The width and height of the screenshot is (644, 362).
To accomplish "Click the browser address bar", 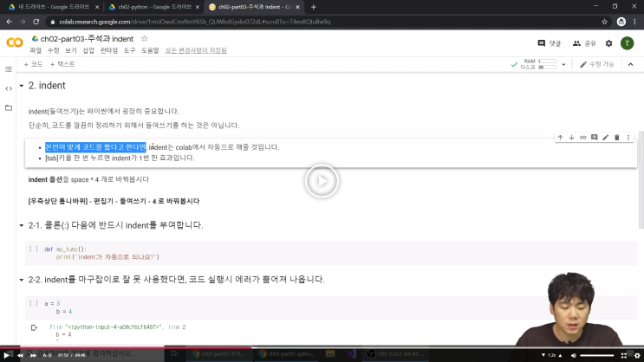I will click(x=324, y=22).
